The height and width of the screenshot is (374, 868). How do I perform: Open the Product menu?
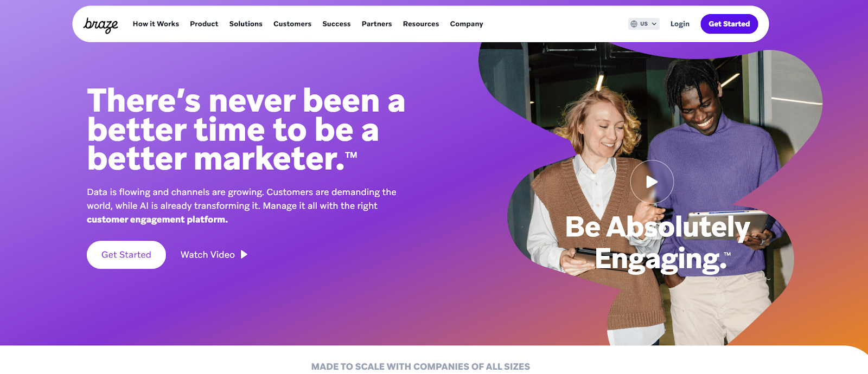click(204, 24)
